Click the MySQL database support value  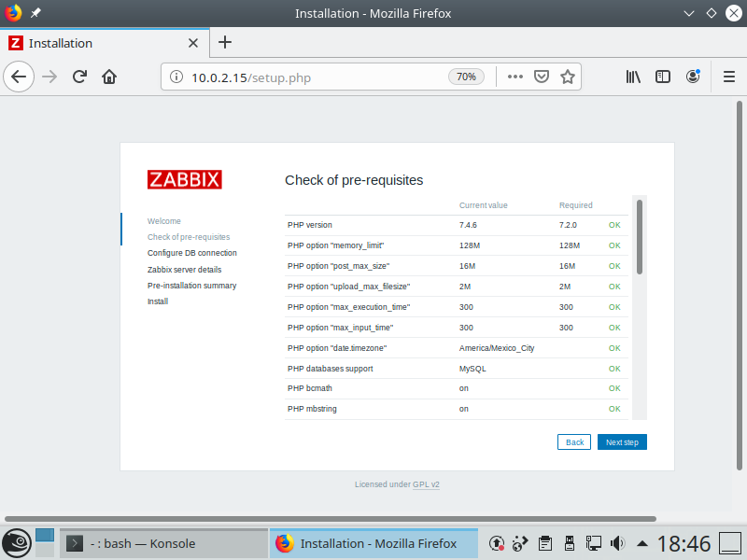(x=472, y=369)
